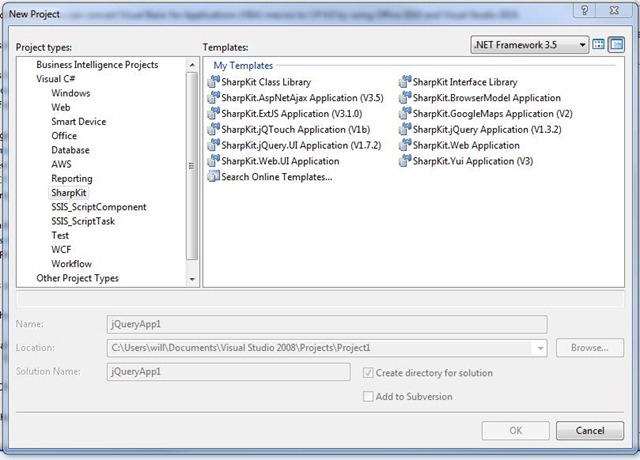The width and height of the screenshot is (640, 460).
Task: Select the Test project type
Action: pyautogui.click(x=60, y=236)
